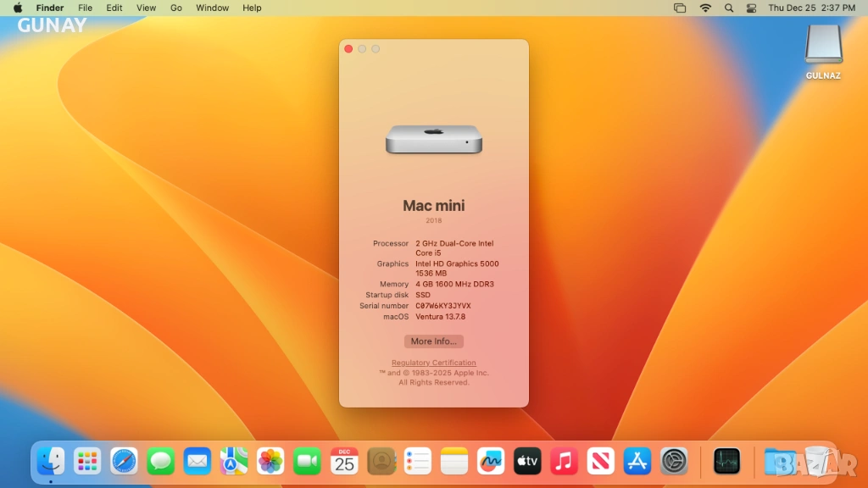
Task: Open the Maps app icon
Action: coord(234,461)
